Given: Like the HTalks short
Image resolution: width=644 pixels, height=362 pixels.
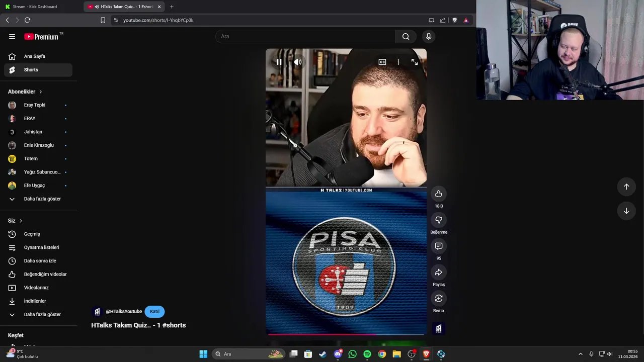Looking at the screenshot, I should pyautogui.click(x=439, y=194).
